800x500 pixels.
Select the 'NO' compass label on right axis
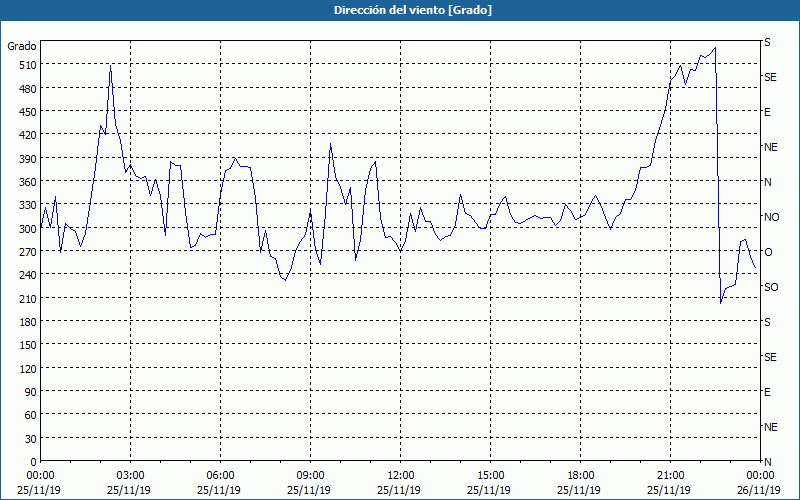tap(771, 217)
